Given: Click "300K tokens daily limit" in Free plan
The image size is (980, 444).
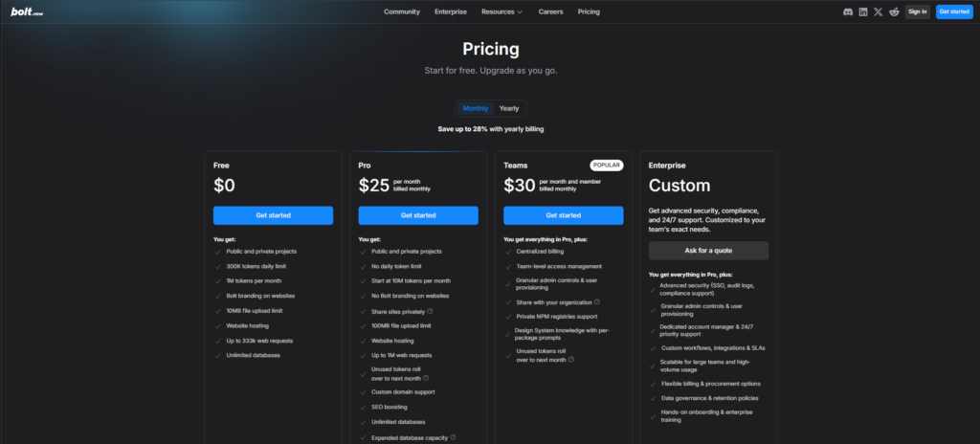Looking at the screenshot, I should point(256,266).
